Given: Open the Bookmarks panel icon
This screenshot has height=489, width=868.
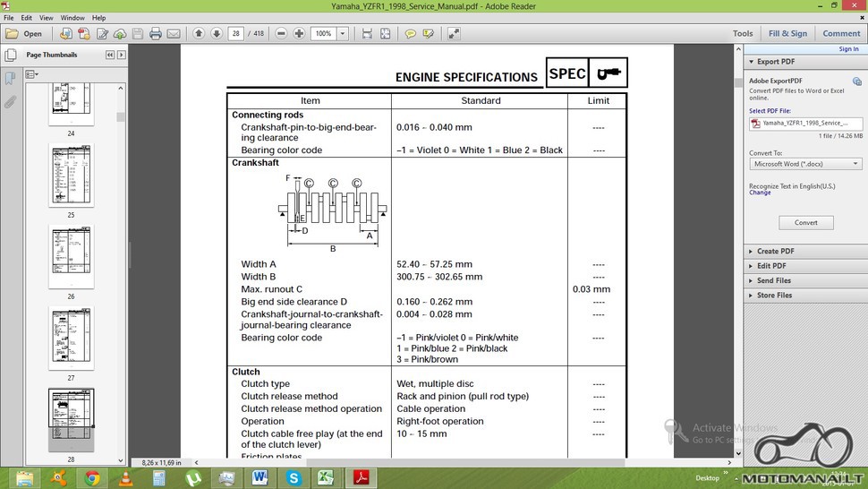Looking at the screenshot, I should coord(10,78).
